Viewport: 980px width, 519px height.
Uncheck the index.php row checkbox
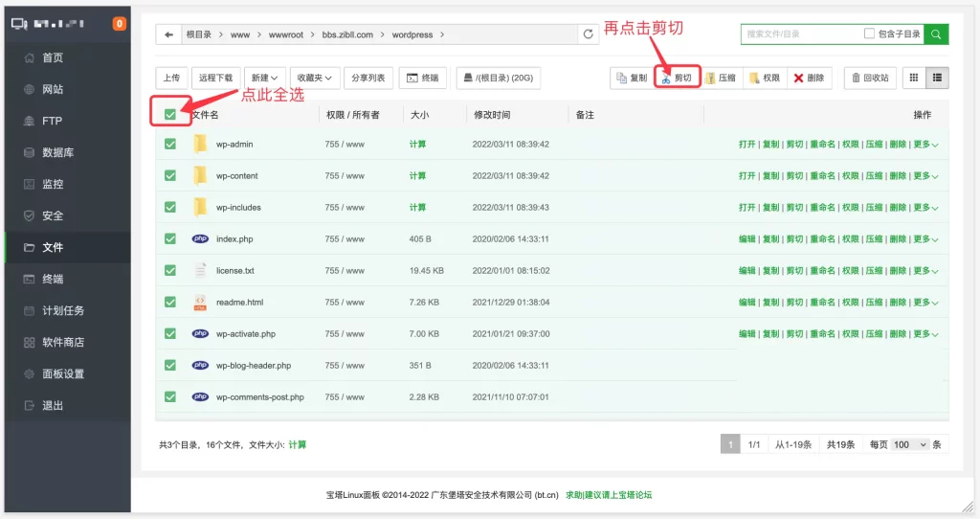click(x=170, y=238)
